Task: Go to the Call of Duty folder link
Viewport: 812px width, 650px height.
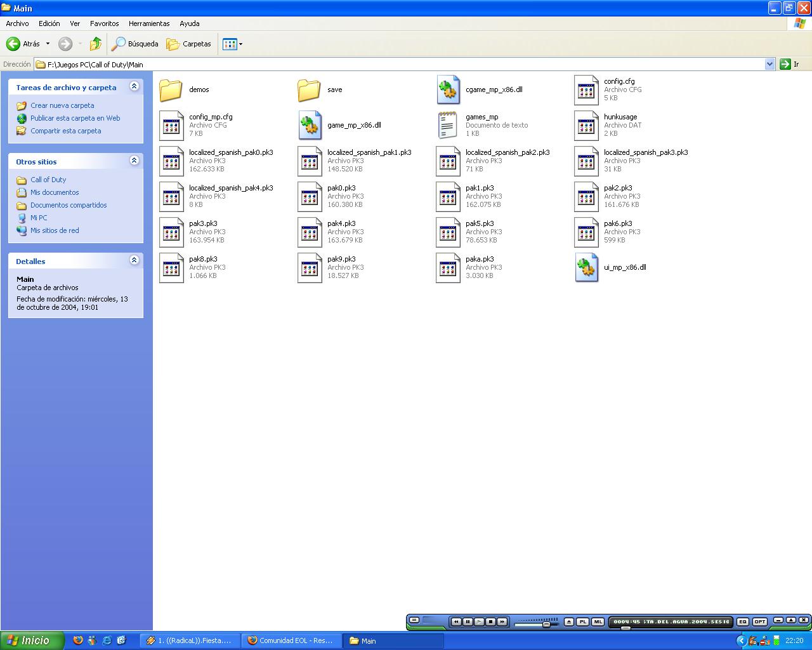Action: 48,180
